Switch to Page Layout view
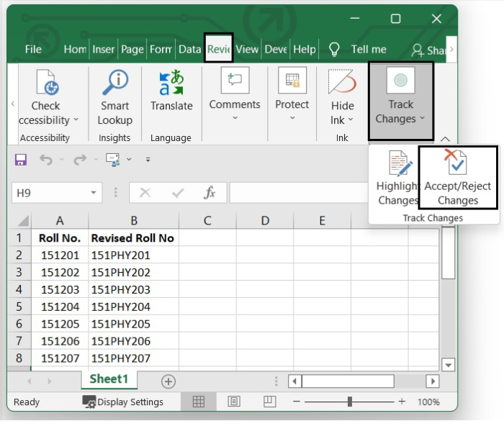This screenshot has width=504, height=426. (x=234, y=402)
